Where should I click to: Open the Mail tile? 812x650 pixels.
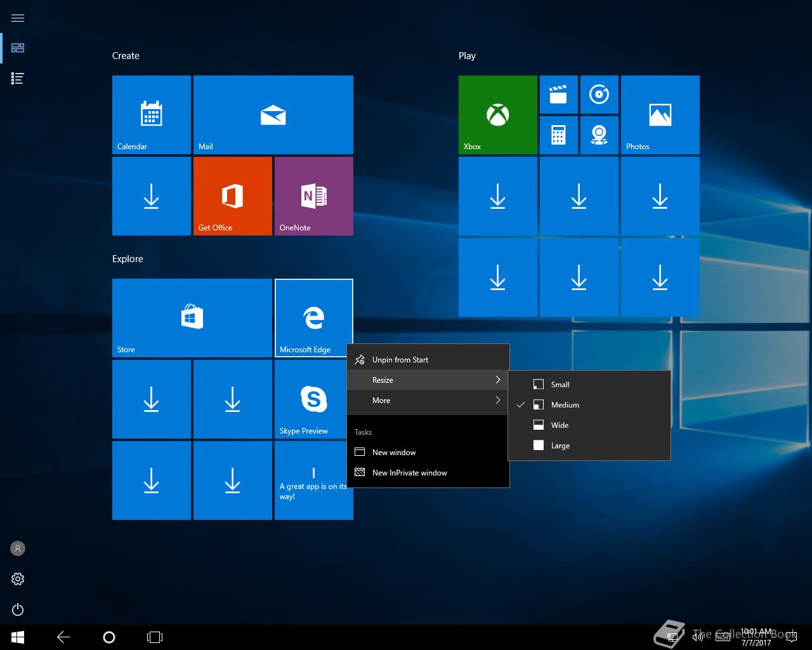click(273, 115)
